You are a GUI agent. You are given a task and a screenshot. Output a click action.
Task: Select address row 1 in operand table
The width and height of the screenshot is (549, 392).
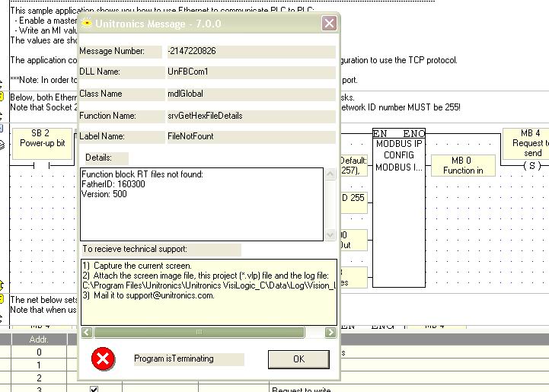39,365
